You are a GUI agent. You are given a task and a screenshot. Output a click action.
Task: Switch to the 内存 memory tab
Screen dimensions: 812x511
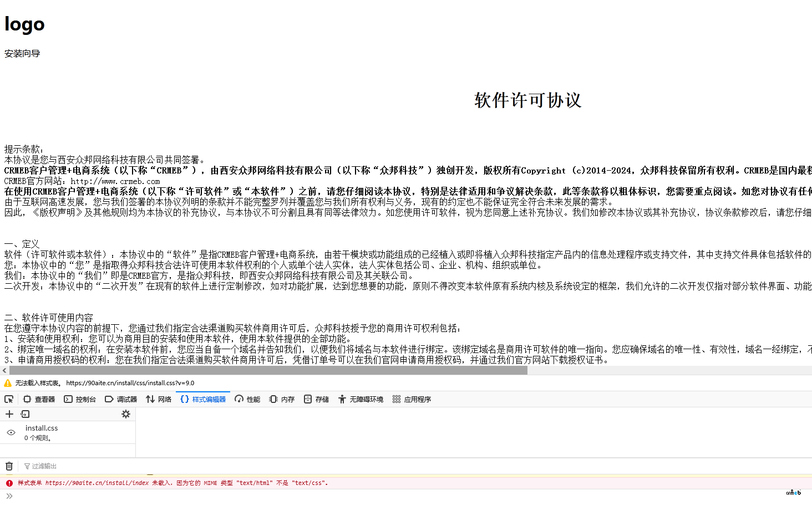(x=282, y=399)
